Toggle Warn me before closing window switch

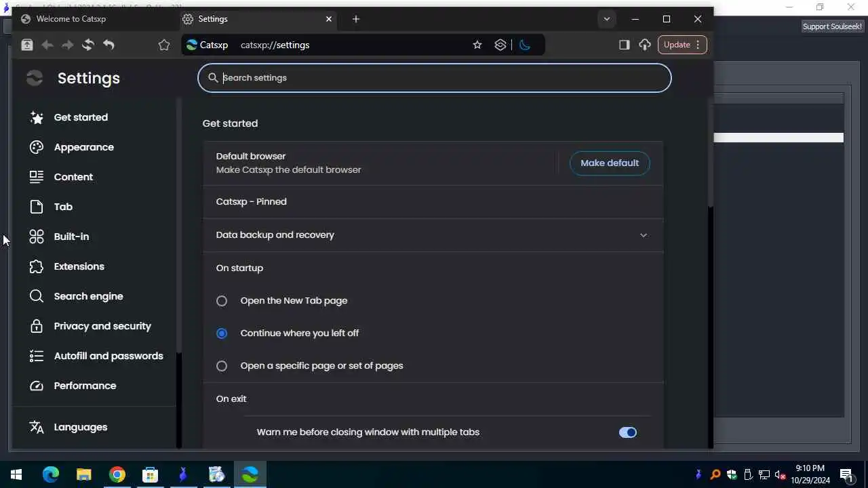pos(628,432)
